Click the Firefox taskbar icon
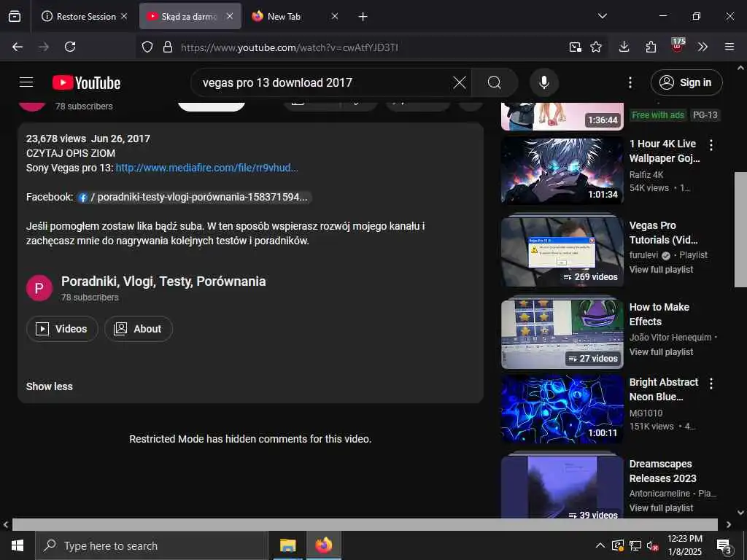The image size is (747, 560). pos(323,545)
